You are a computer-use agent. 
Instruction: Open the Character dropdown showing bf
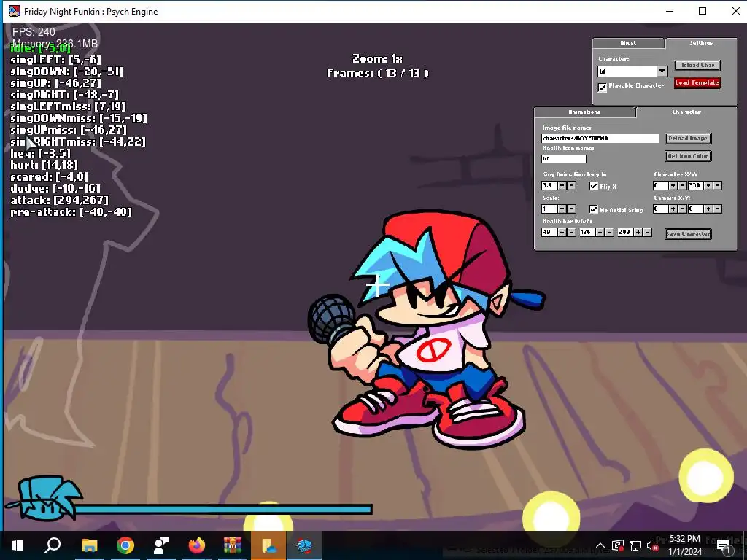click(632, 71)
